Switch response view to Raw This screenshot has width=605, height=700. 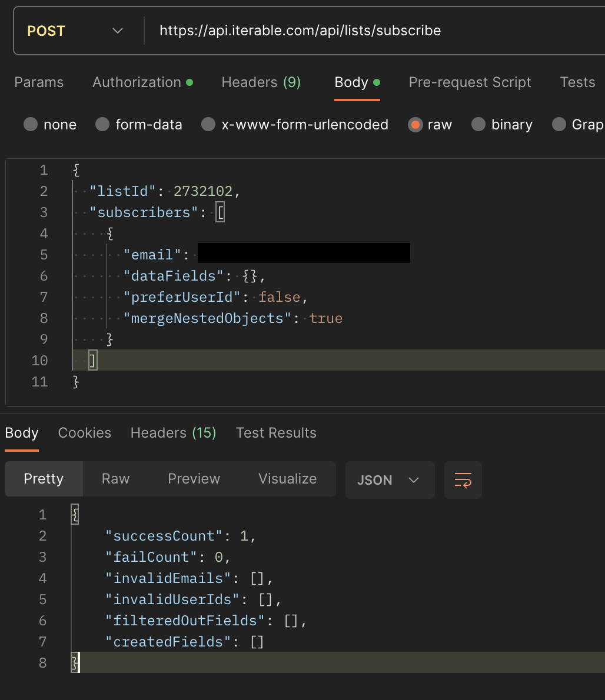[115, 479]
